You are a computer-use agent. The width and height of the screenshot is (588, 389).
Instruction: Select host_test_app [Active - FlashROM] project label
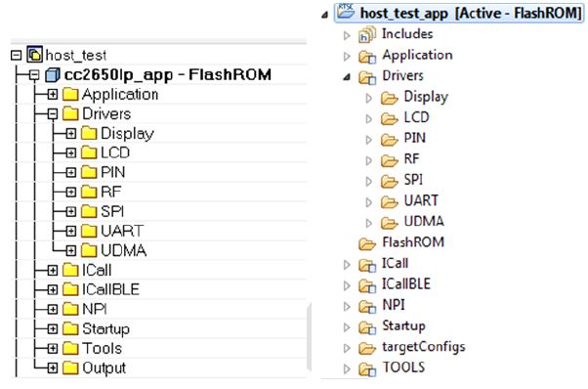pyautogui.click(x=471, y=14)
